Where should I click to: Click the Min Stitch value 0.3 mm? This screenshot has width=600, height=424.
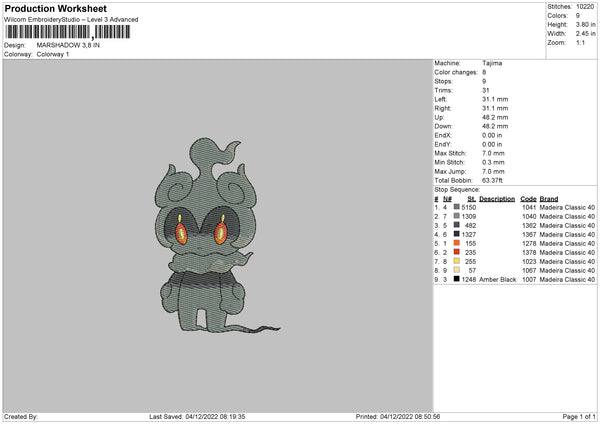493,162
